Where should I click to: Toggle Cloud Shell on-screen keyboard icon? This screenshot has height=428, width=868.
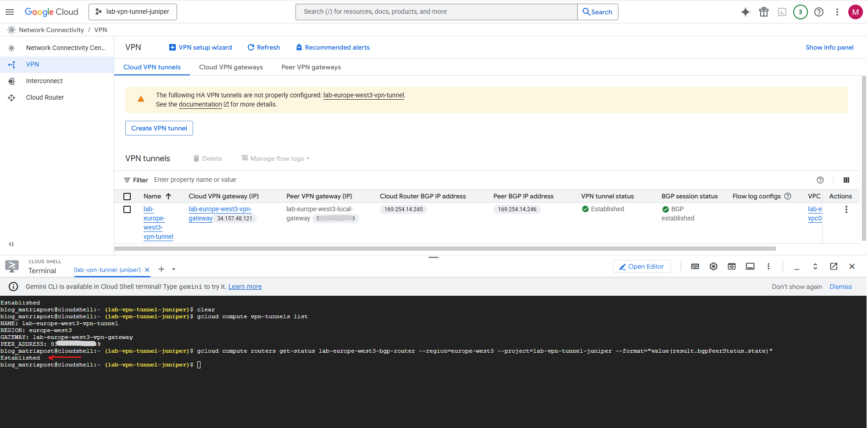pyautogui.click(x=695, y=266)
